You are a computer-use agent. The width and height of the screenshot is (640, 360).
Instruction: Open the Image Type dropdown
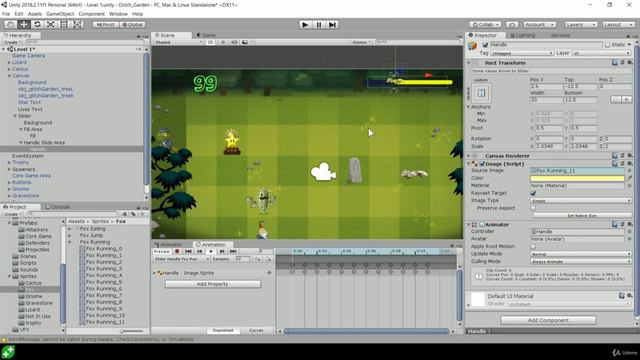pos(581,200)
